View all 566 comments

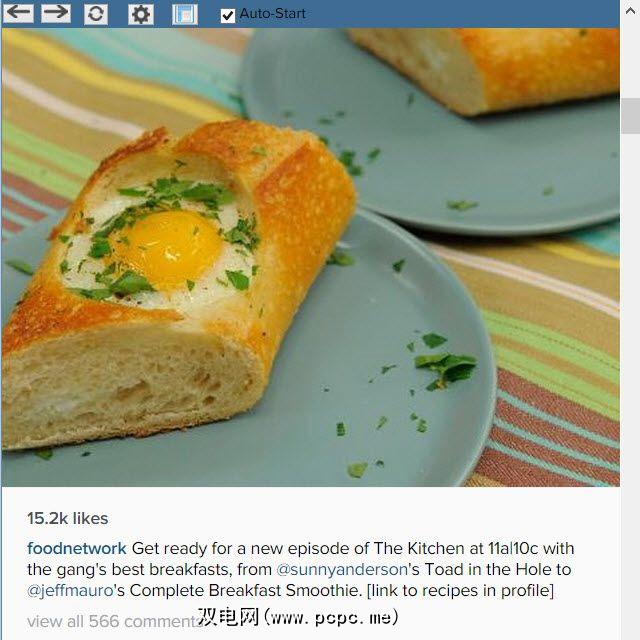point(114,621)
